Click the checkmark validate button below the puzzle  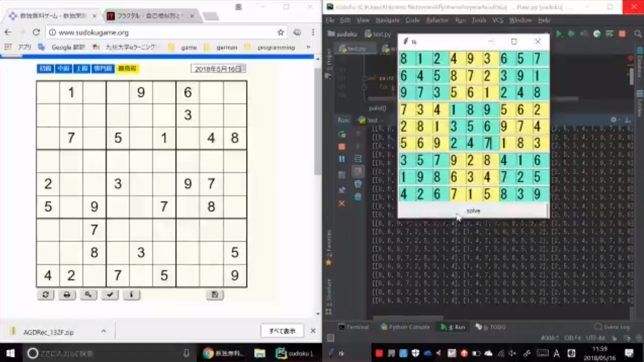tap(110, 295)
